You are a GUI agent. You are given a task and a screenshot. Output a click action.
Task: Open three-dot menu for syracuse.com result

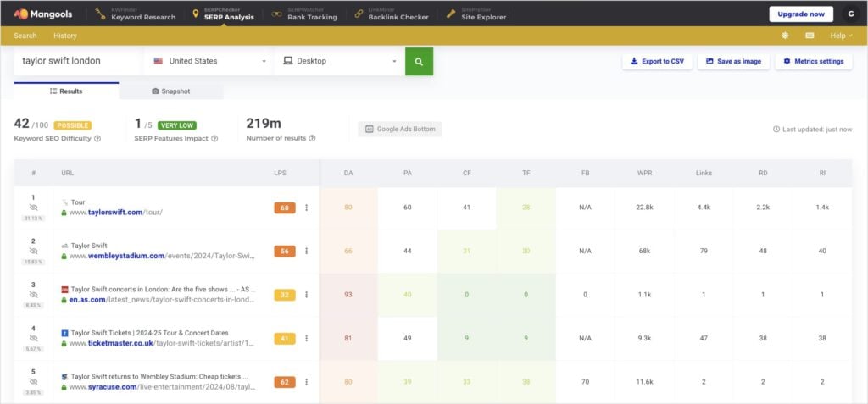(307, 382)
